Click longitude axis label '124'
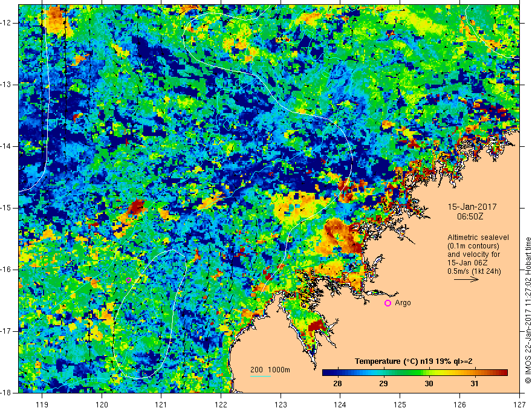The width and height of the screenshot is (532, 411). [340, 404]
